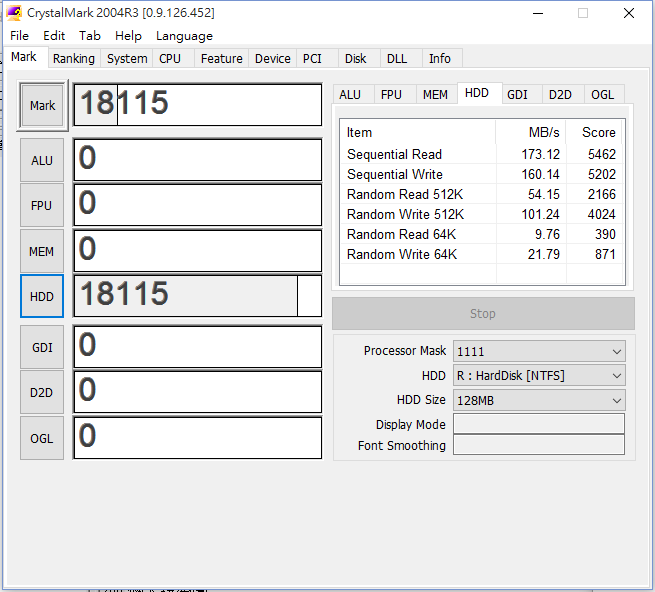Click the FPU score field showing 0
The height and width of the screenshot is (592, 655).
coord(198,205)
